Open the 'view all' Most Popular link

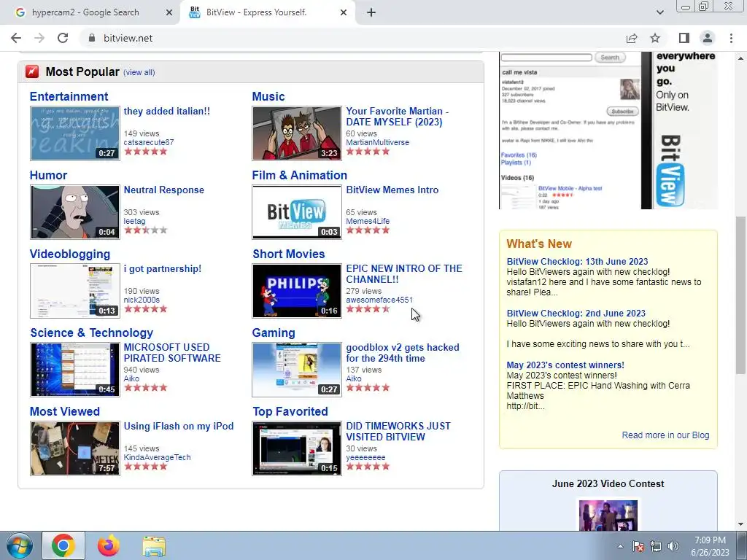[x=139, y=72]
